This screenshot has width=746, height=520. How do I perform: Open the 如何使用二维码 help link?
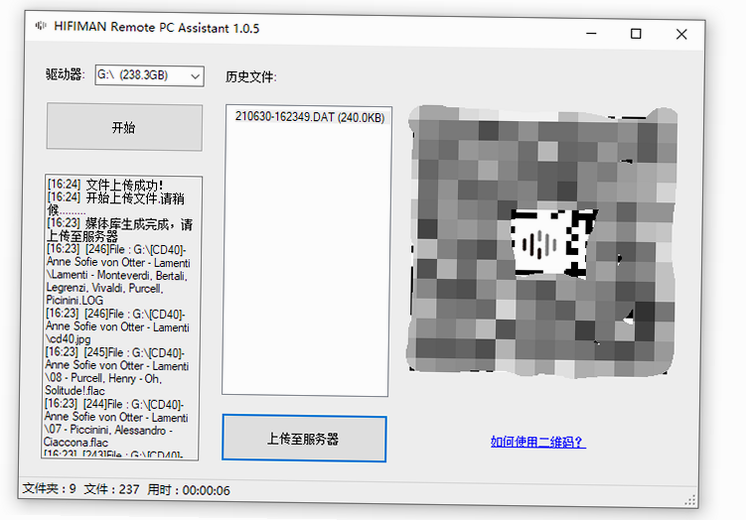click(538, 442)
